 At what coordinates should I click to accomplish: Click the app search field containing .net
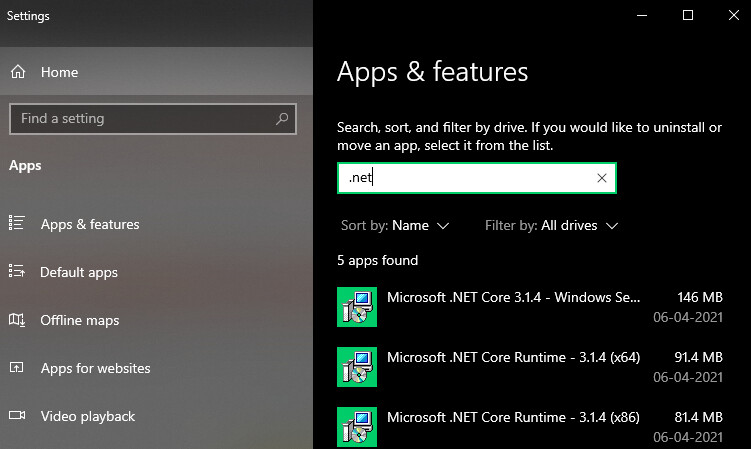coord(477,178)
